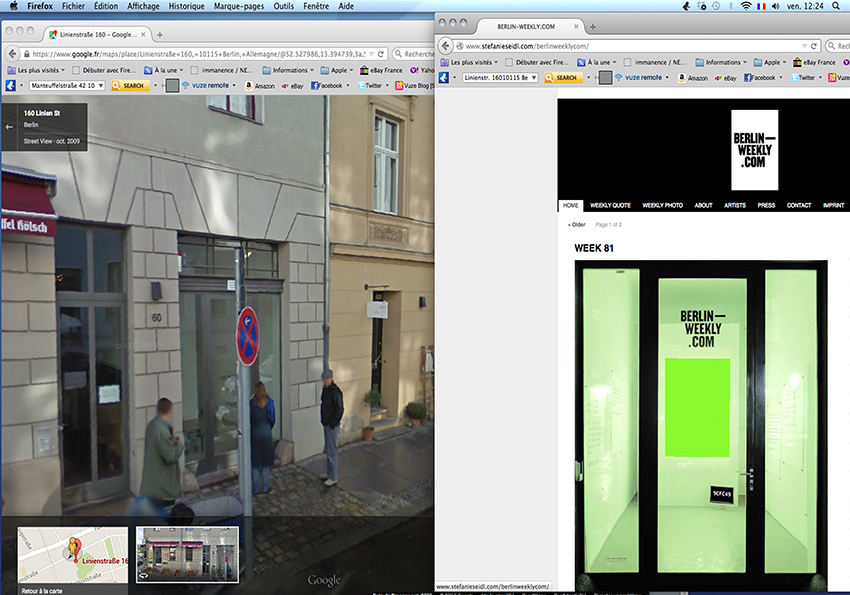Open the eBay France bookmark in the Berlin-Weekly window
Screen dimensions: 850x595
coord(814,62)
